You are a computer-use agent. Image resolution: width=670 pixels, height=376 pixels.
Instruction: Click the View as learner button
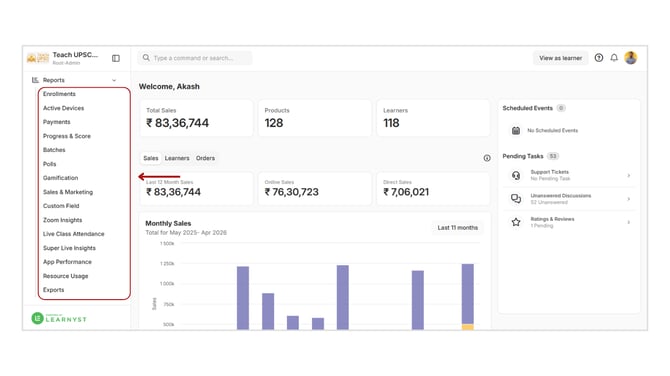coord(560,58)
